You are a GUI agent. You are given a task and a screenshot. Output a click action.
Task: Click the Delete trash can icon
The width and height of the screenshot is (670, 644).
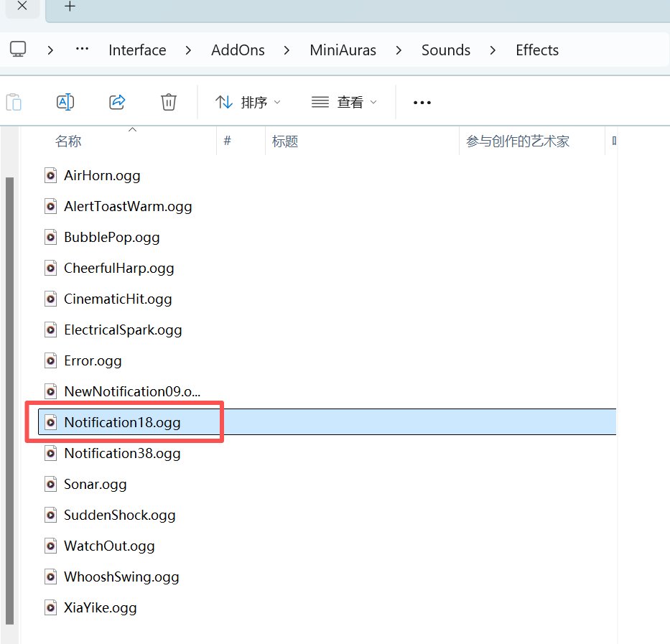[168, 102]
